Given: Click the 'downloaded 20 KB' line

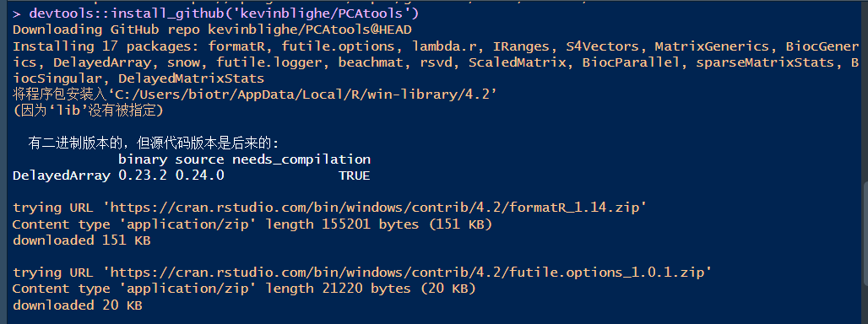Looking at the screenshot, I should coord(78,305).
